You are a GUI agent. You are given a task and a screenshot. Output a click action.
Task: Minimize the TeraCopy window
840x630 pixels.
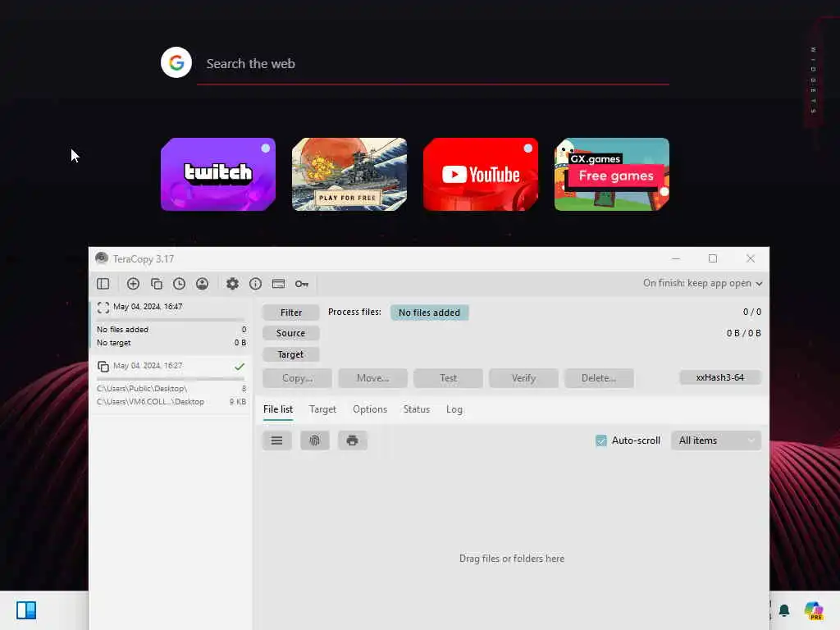click(x=676, y=258)
